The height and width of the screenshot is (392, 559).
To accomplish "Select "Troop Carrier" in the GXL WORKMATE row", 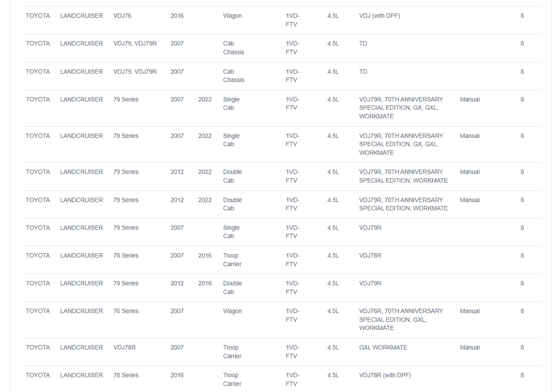I will [232, 351].
